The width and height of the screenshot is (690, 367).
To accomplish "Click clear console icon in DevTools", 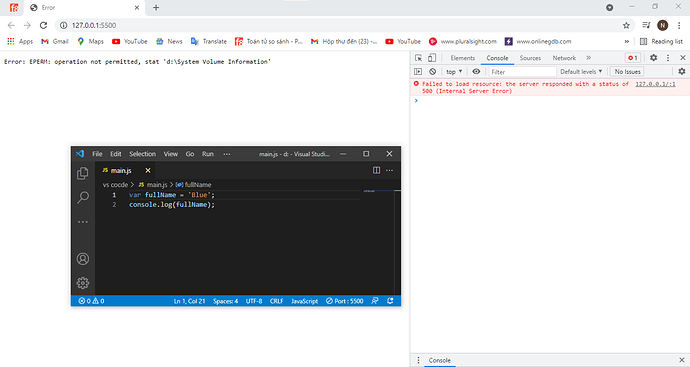I will pos(433,71).
